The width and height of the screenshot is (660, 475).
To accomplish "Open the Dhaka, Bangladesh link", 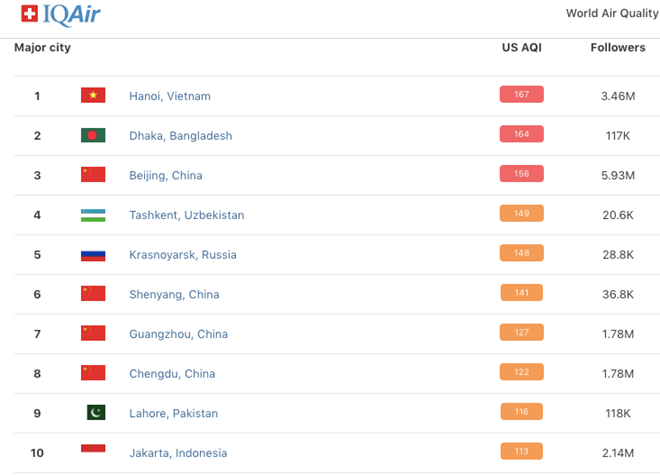I will coord(180,136).
